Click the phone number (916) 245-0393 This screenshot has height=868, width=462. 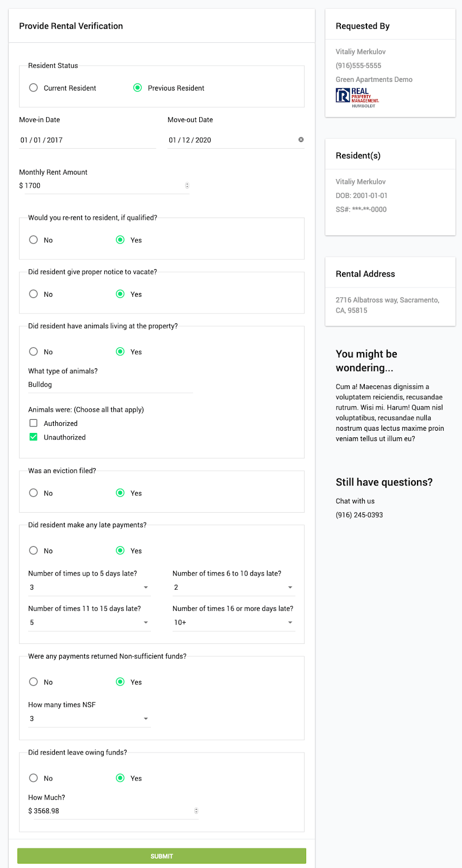tap(359, 514)
